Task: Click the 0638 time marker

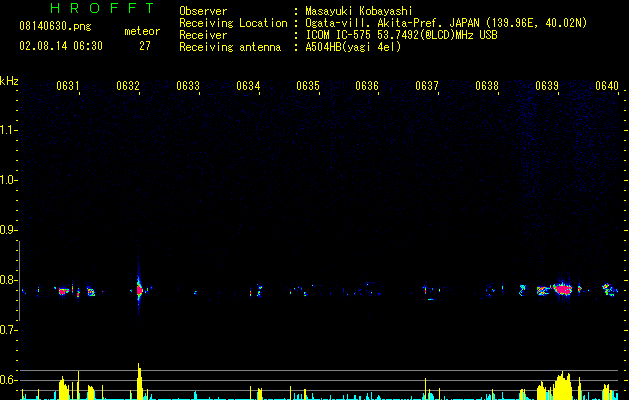Action: pyautogui.click(x=487, y=86)
